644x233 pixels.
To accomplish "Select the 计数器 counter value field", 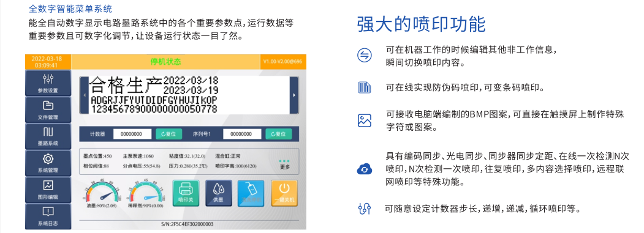I will 131,134.
